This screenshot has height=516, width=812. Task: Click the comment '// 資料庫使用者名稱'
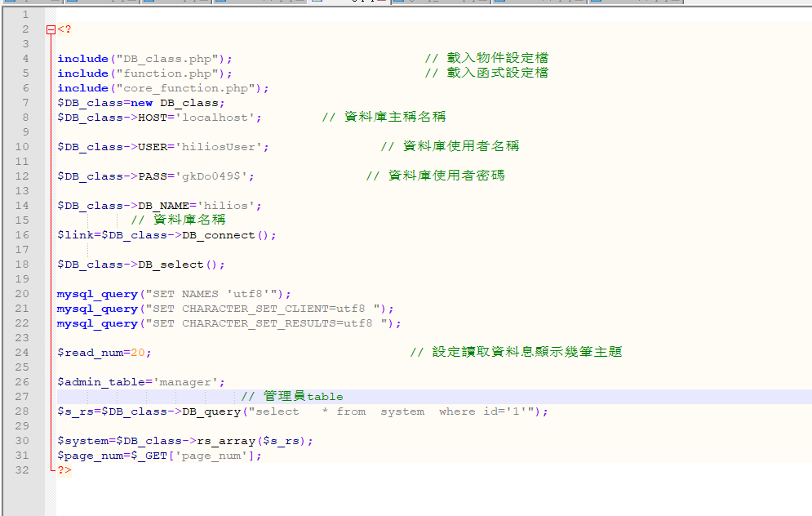pyautogui.click(x=450, y=146)
